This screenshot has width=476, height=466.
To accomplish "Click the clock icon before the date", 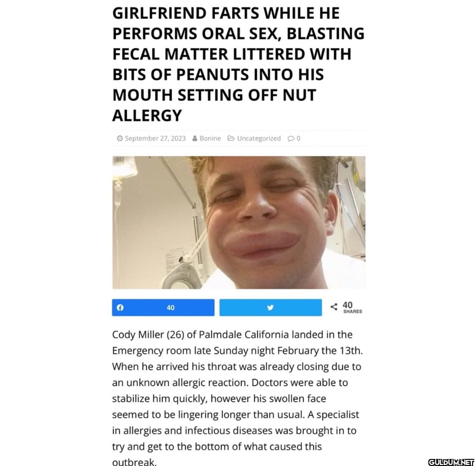I will tap(120, 138).
